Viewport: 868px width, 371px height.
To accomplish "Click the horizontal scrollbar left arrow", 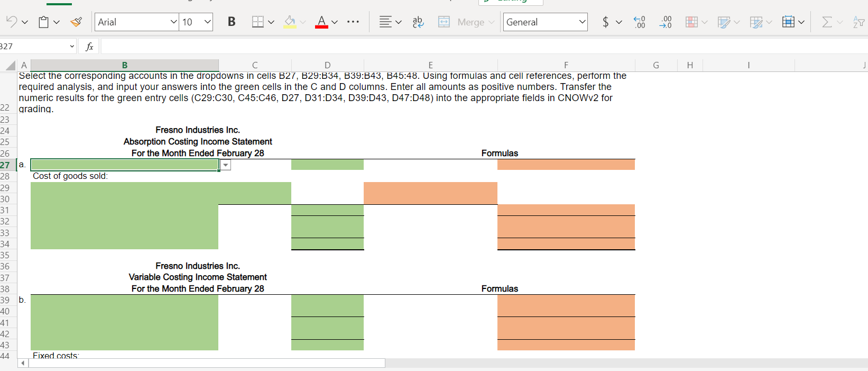I will pyautogui.click(x=23, y=363).
